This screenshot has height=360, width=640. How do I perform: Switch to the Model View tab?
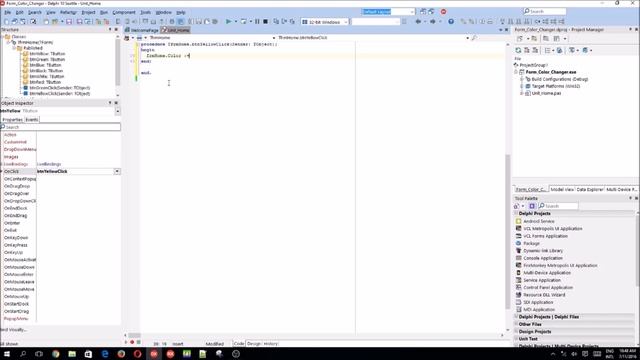[562, 189]
